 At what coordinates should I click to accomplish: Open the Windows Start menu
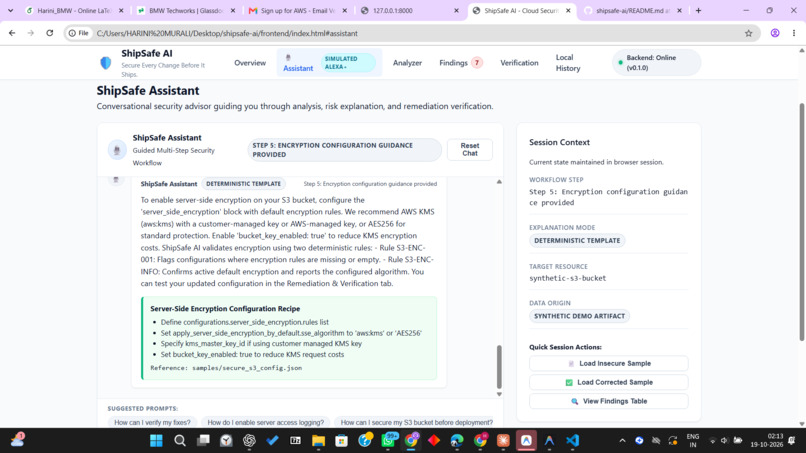[156, 441]
